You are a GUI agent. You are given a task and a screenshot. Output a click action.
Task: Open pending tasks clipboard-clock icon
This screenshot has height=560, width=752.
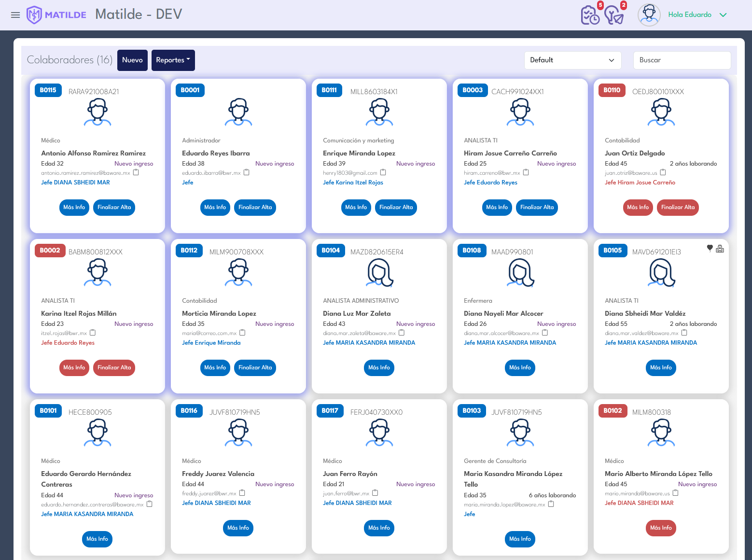click(590, 15)
